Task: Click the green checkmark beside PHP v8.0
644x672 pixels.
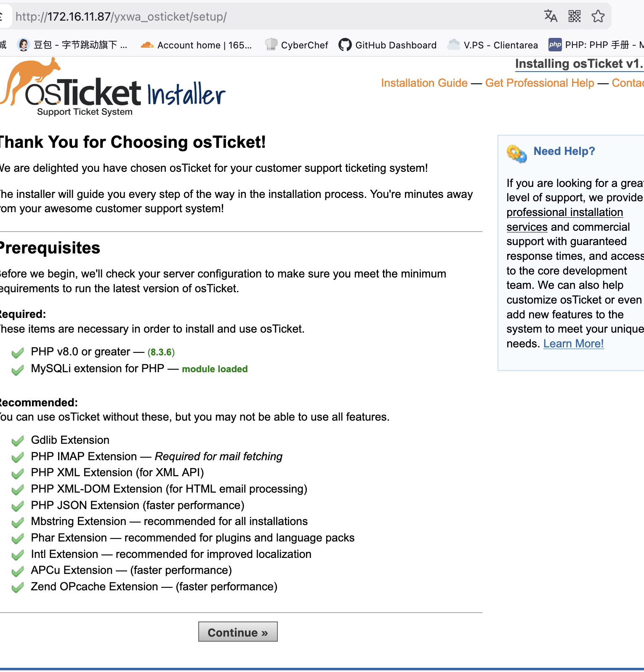Action: pyautogui.click(x=18, y=353)
